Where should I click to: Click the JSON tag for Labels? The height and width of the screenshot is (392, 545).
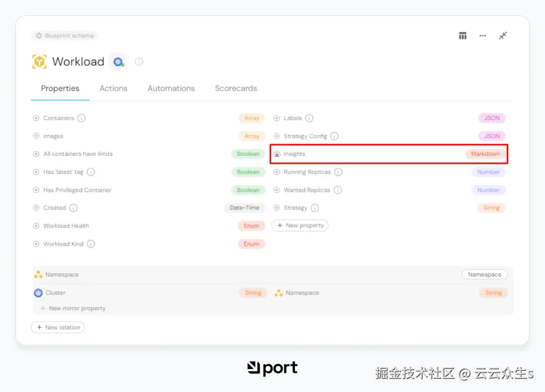click(492, 118)
